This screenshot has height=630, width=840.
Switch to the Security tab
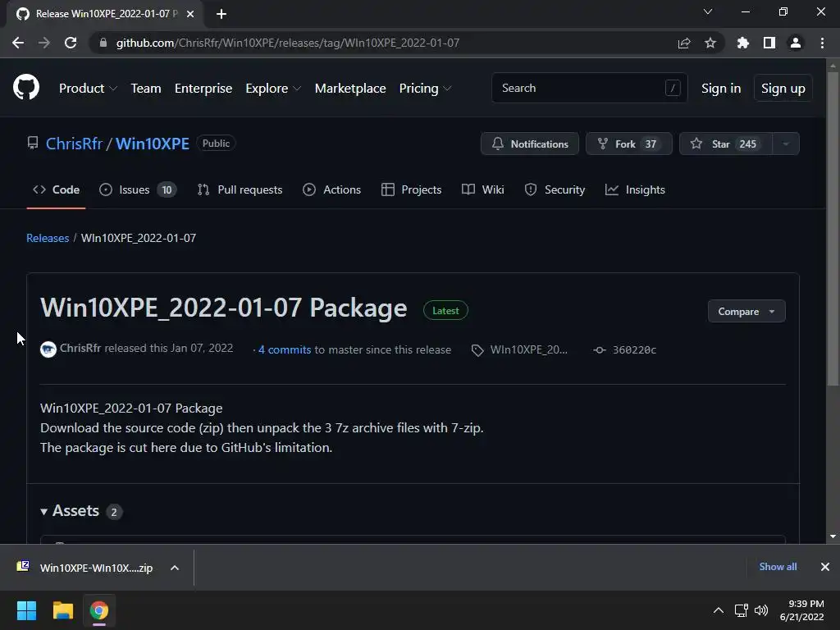555,189
